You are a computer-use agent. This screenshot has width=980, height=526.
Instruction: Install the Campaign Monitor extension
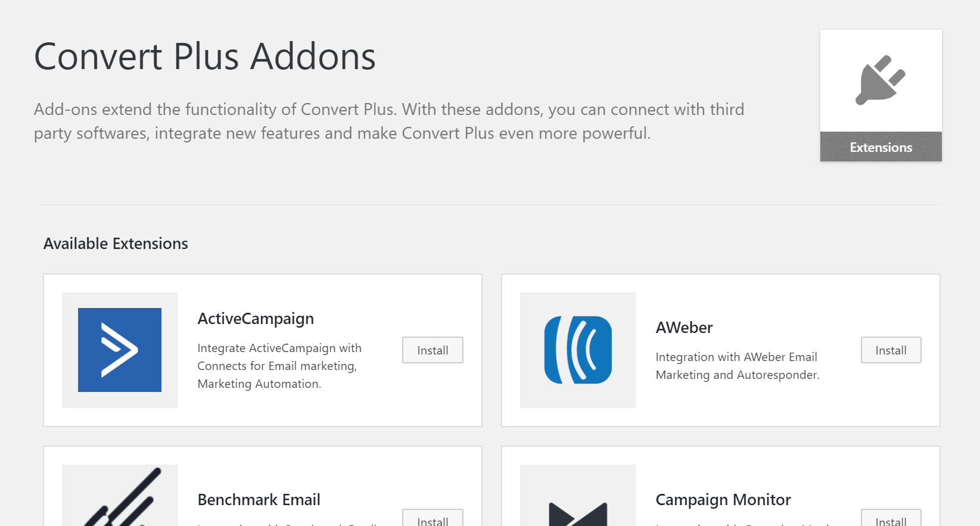click(891, 521)
